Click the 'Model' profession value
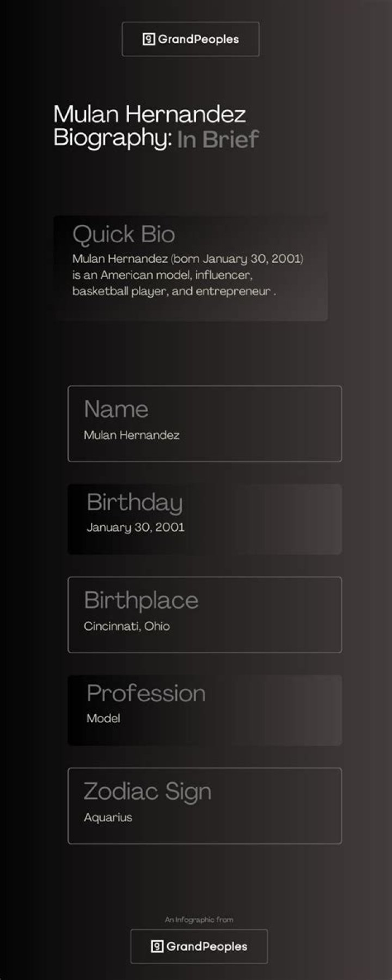The image size is (392, 980). click(103, 718)
